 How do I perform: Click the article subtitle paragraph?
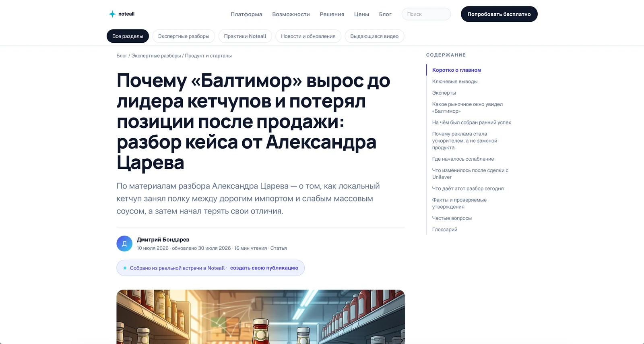[x=248, y=199]
